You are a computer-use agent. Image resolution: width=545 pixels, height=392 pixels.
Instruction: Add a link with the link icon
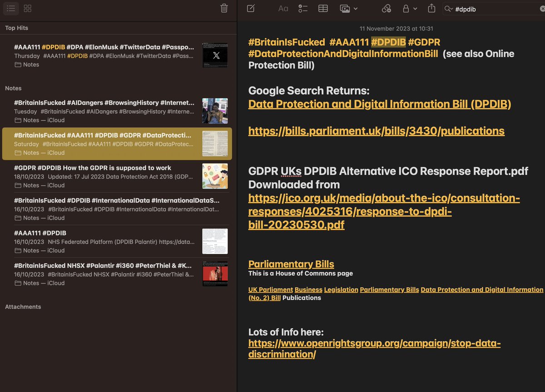[386, 8]
